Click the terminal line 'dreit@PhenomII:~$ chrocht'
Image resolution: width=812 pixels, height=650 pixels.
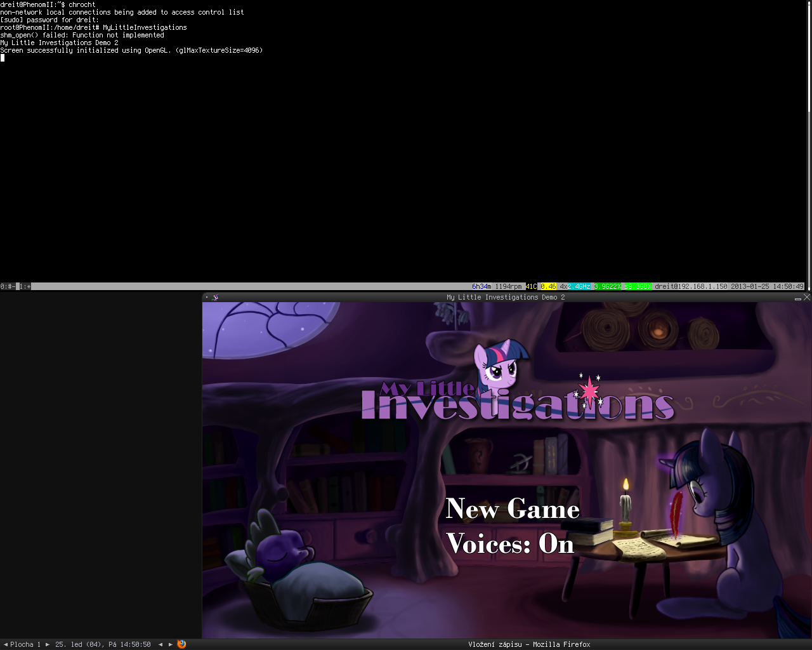pos(48,4)
